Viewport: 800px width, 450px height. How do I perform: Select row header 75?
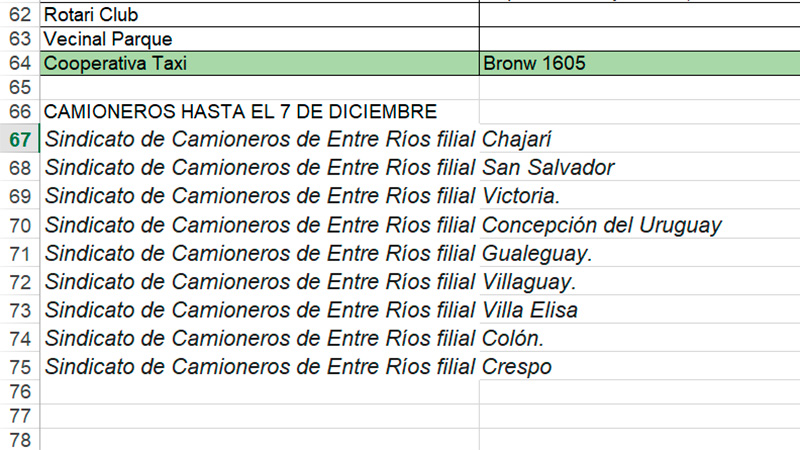click(x=19, y=366)
